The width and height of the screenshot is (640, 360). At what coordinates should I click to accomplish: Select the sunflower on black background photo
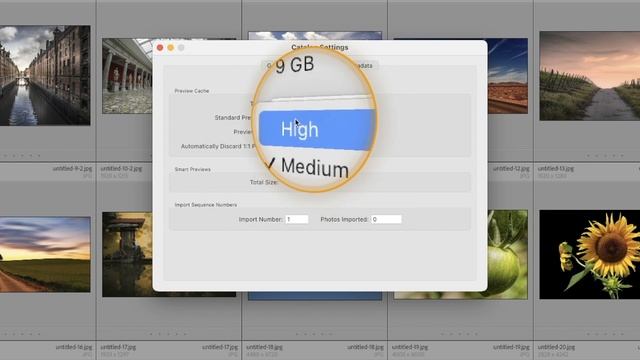click(589, 255)
